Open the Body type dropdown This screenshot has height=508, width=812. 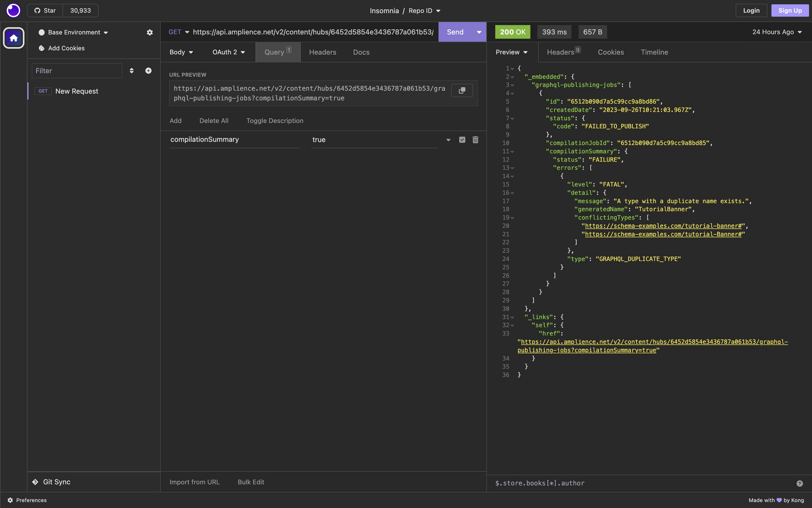click(181, 52)
